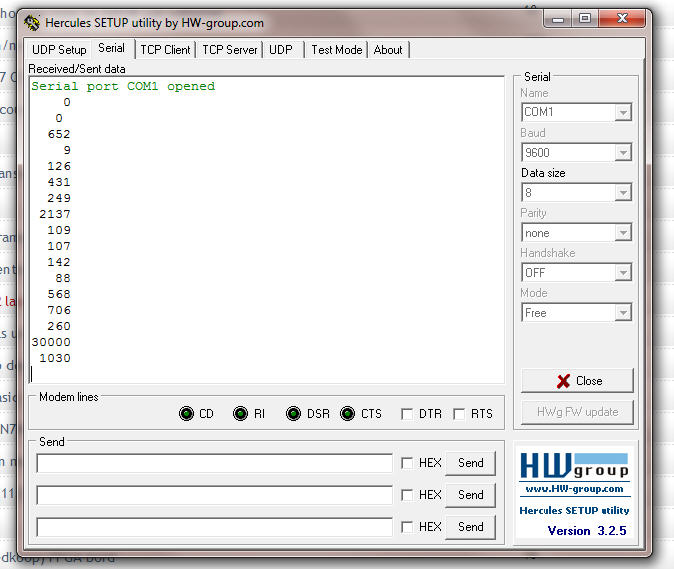Click the Hercules app icon in title bar
Image resolution: width=674 pixels, height=569 pixels.
(x=32, y=22)
